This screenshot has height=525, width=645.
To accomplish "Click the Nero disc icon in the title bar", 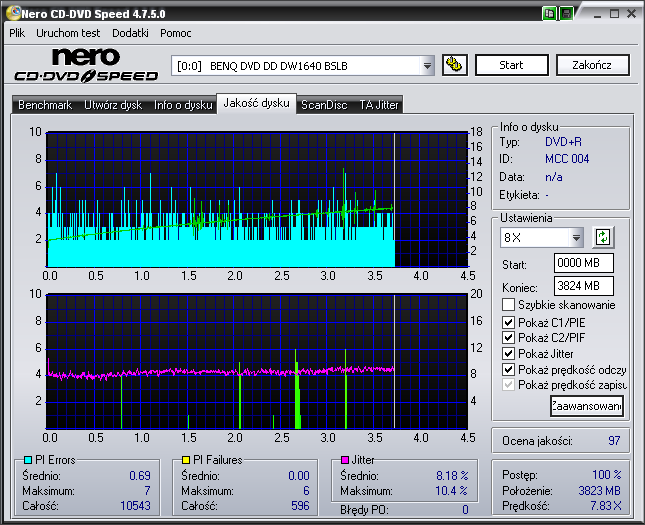I will (11, 14).
